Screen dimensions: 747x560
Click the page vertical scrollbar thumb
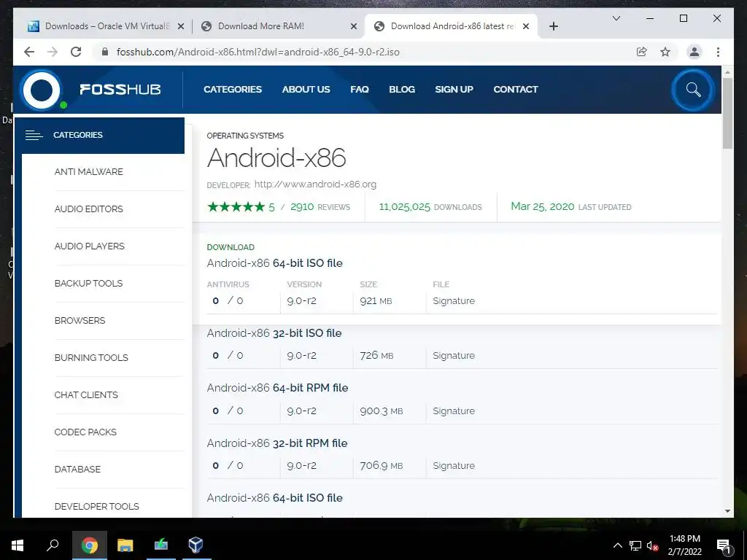point(727,113)
